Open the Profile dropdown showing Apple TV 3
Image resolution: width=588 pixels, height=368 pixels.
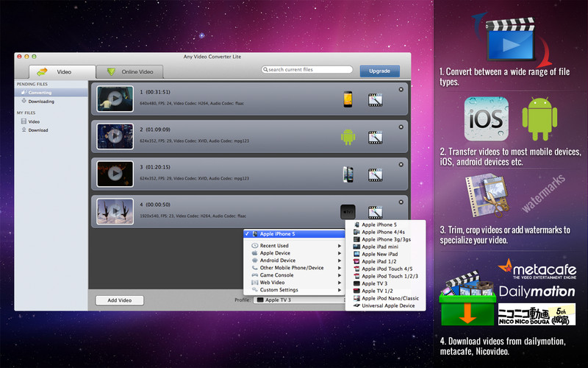tap(299, 300)
